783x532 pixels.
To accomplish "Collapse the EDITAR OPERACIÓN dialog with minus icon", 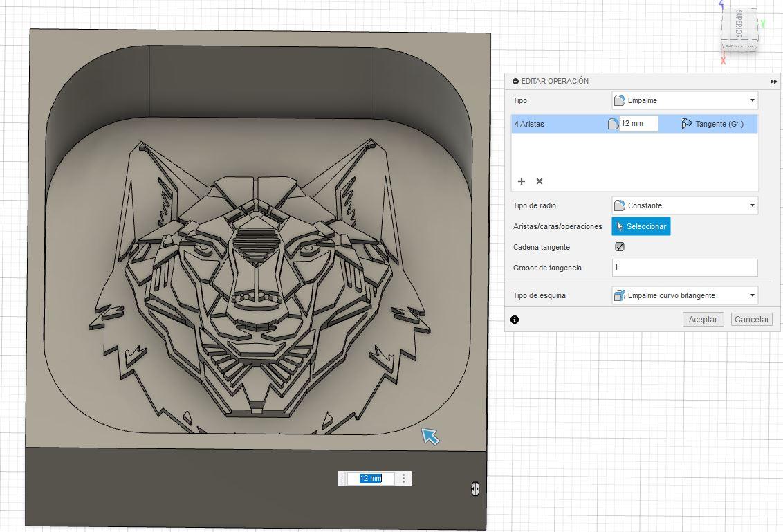I will [x=515, y=81].
